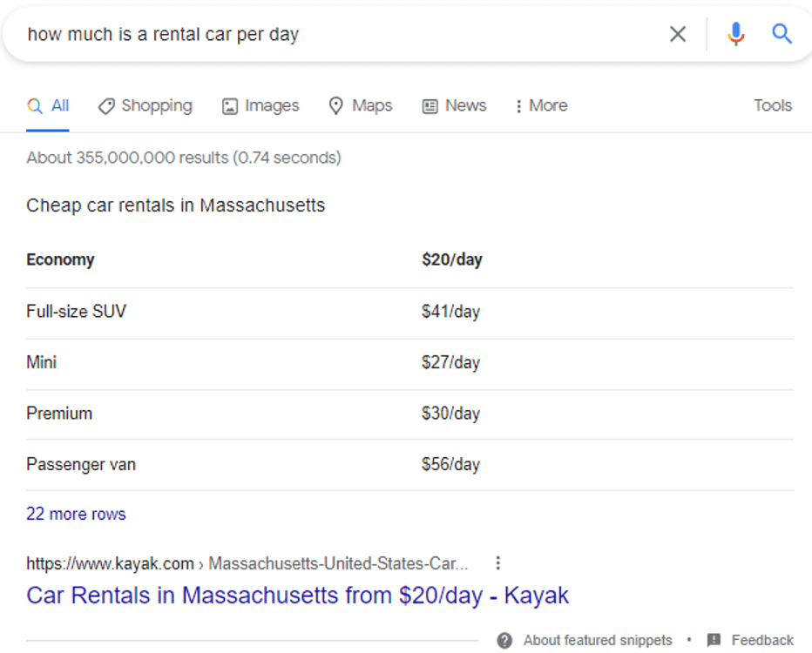
Task: Click the X to clear the search query
Action: (678, 33)
